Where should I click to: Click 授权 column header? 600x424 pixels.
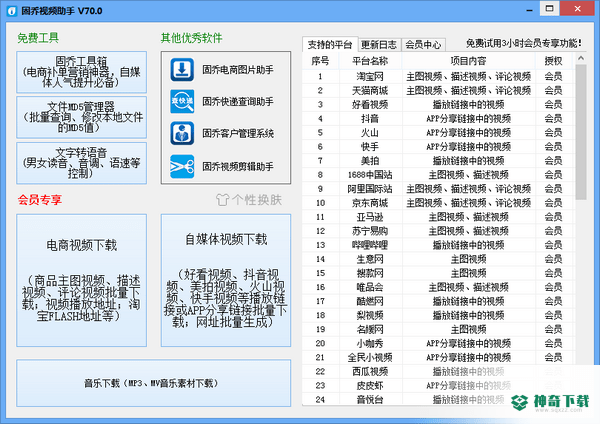click(553, 61)
